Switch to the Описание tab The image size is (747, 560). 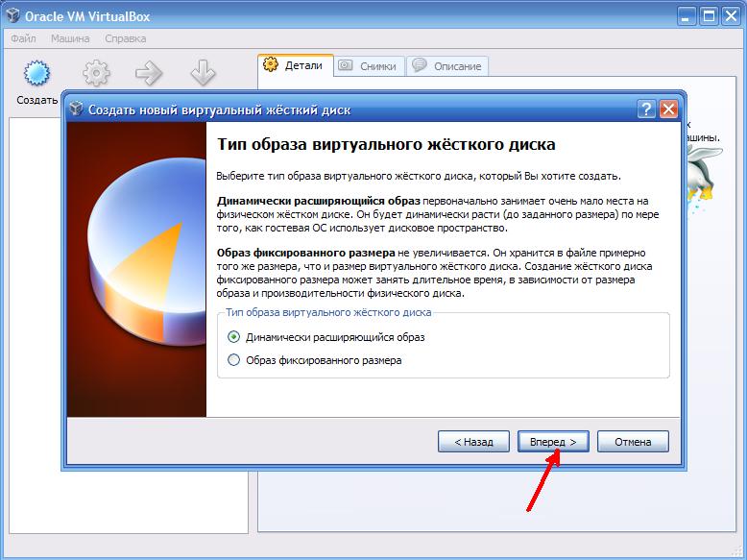point(447,66)
